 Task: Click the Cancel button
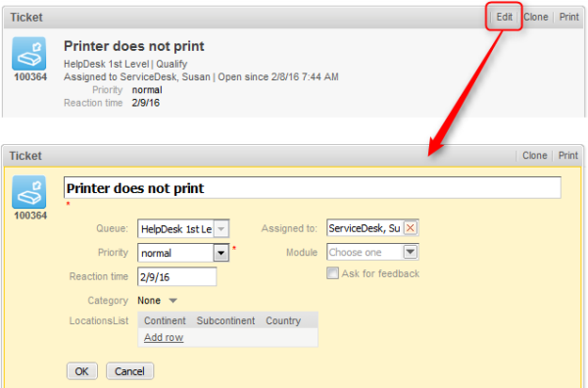129,371
